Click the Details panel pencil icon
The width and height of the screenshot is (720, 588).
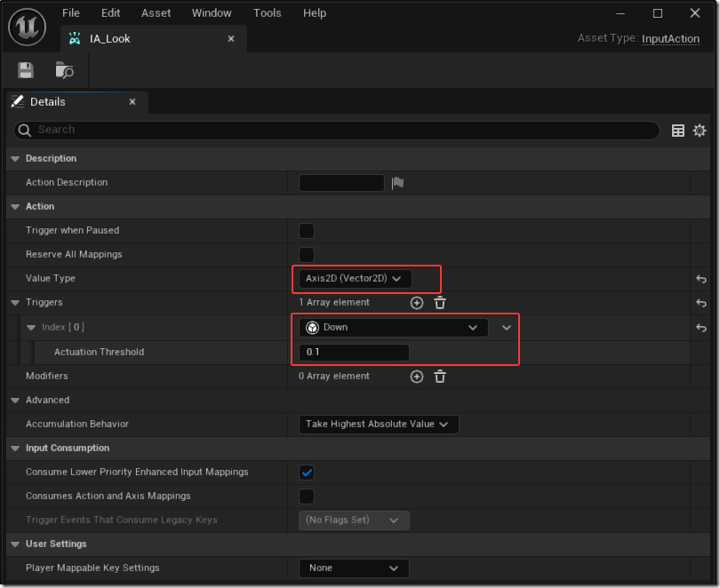tap(18, 101)
